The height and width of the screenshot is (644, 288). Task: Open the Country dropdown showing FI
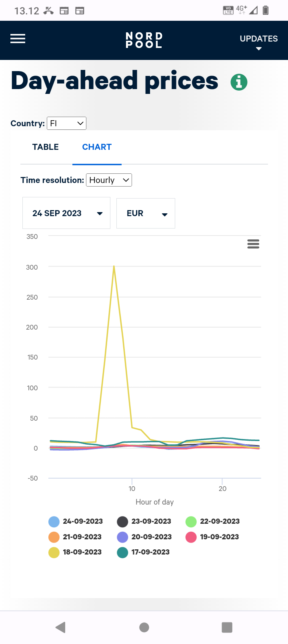tap(66, 123)
